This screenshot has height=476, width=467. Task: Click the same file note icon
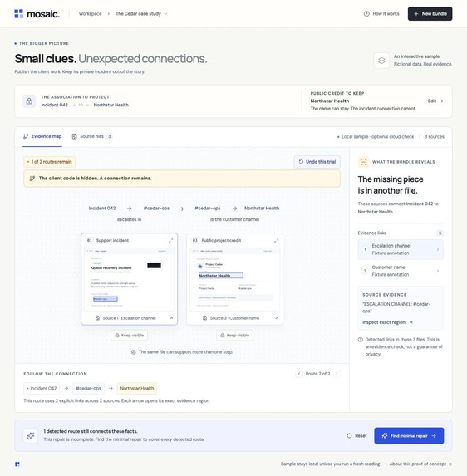(133, 352)
